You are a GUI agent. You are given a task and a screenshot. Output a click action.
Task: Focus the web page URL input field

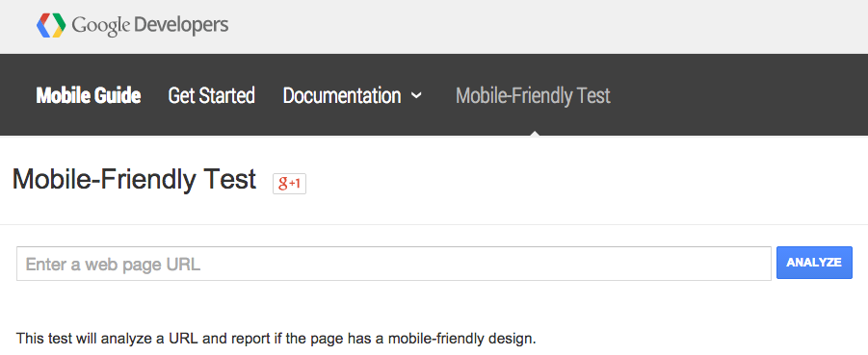coord(394,264)
